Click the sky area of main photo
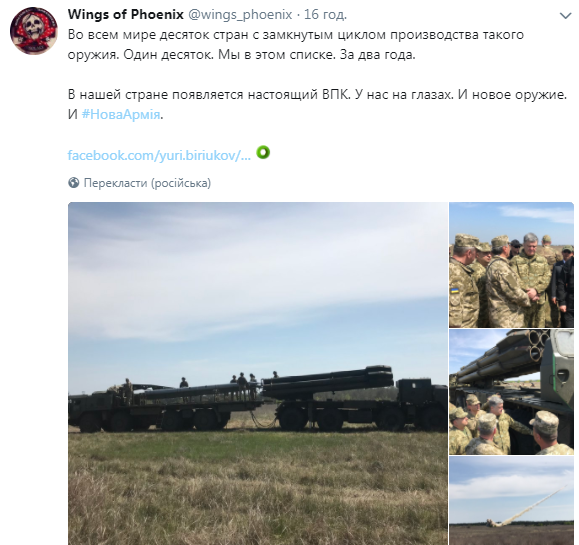The image size is (579, 545). pos(258,288)
